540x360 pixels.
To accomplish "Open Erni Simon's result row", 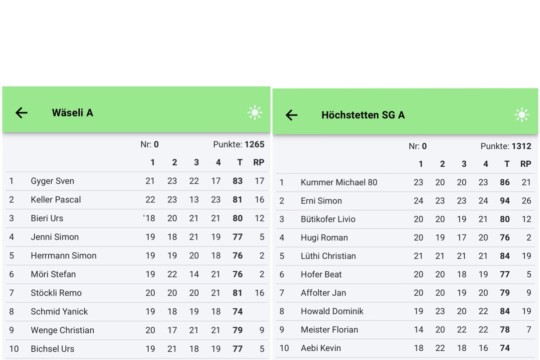I will [406, 200].
